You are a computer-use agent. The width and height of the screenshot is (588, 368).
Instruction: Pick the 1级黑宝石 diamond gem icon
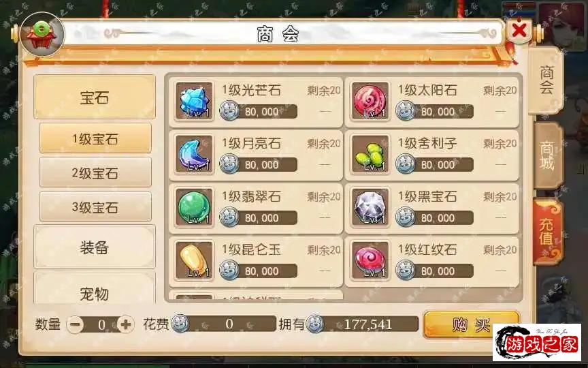coord(370,207)
